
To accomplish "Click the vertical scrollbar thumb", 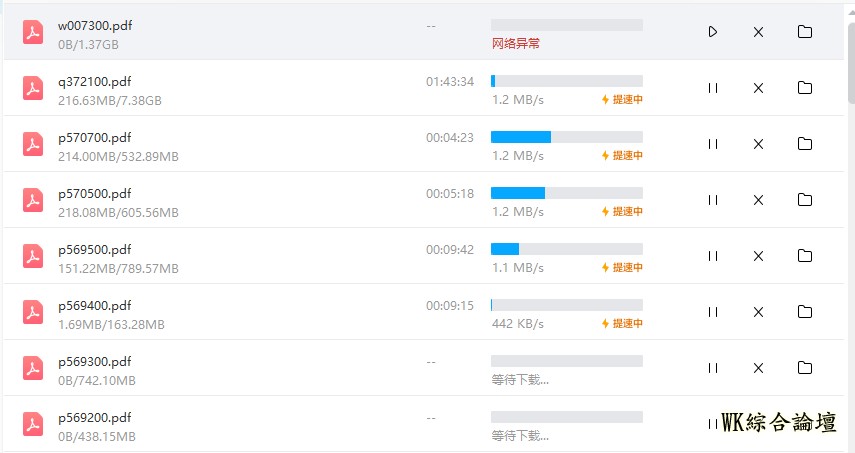I will click(x=851, y=63).
